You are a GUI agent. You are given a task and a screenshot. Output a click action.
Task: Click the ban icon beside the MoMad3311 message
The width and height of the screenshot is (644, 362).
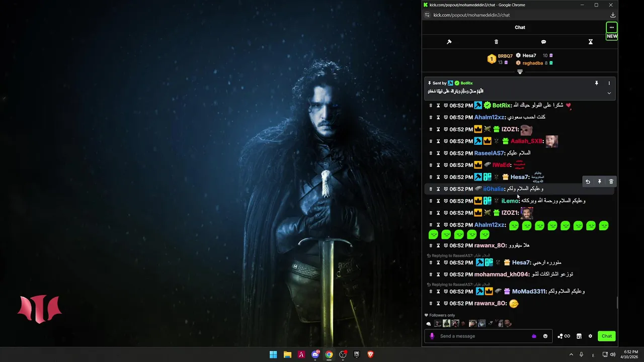[x=446, y=292]
